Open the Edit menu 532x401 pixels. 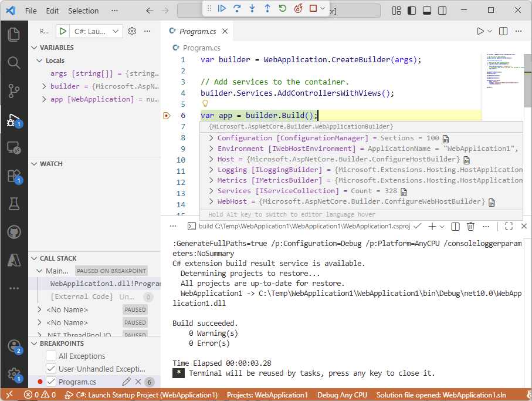pos(52,11)
